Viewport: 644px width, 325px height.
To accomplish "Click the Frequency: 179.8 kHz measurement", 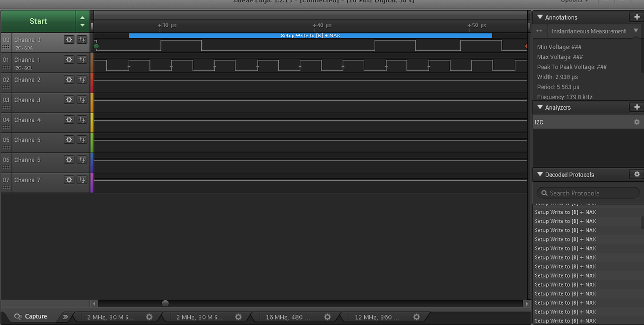I will pos(565,97).
